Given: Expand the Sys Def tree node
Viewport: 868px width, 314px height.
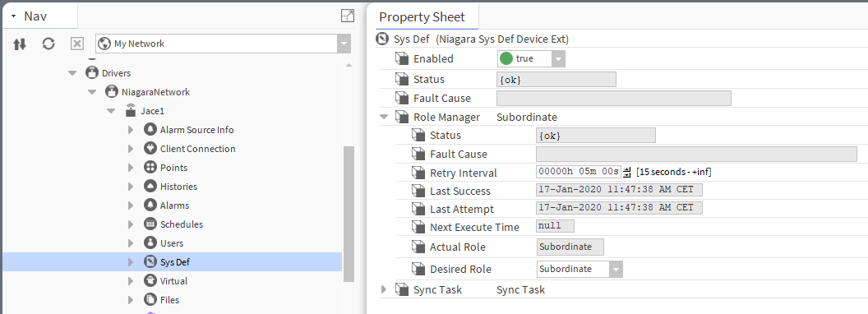Looking at the screenshot, I should (x=131, y=262).
